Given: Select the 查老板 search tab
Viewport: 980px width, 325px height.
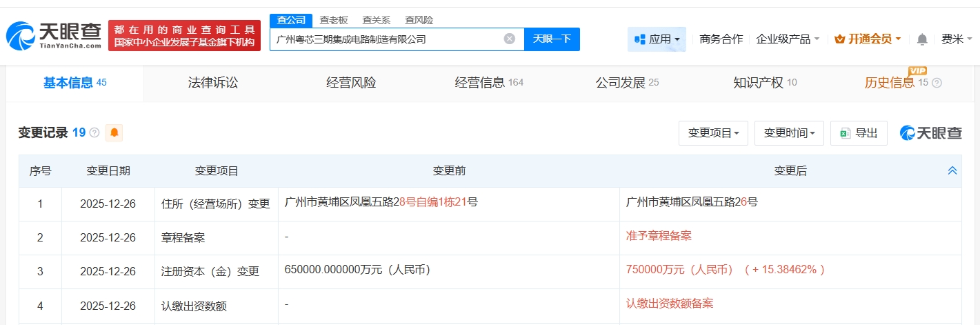Looking at the screenshot, I should (334, 20).
